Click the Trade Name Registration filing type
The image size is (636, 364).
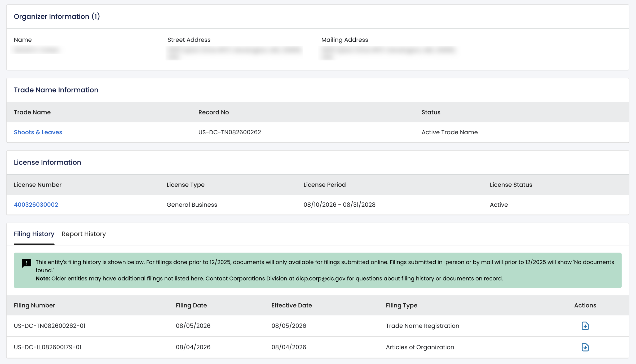pos(422,326)
